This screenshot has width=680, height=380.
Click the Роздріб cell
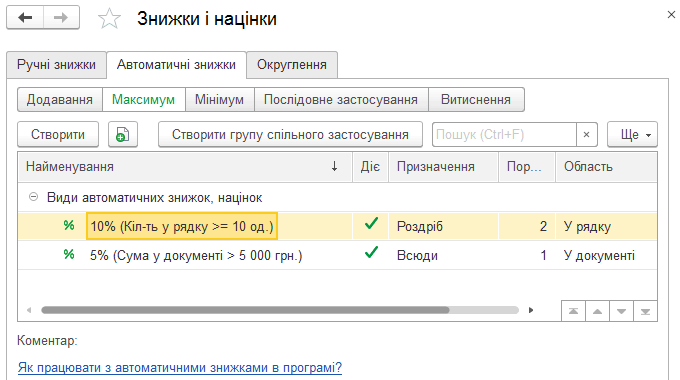443,226
